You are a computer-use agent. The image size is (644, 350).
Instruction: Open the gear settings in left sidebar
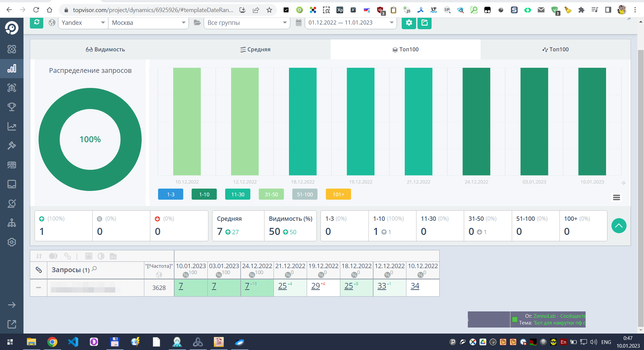pos(12,242)
